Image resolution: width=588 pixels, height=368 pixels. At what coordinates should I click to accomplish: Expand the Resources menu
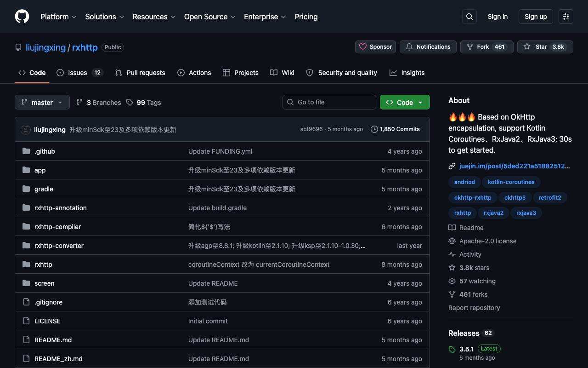pos(154,17)
